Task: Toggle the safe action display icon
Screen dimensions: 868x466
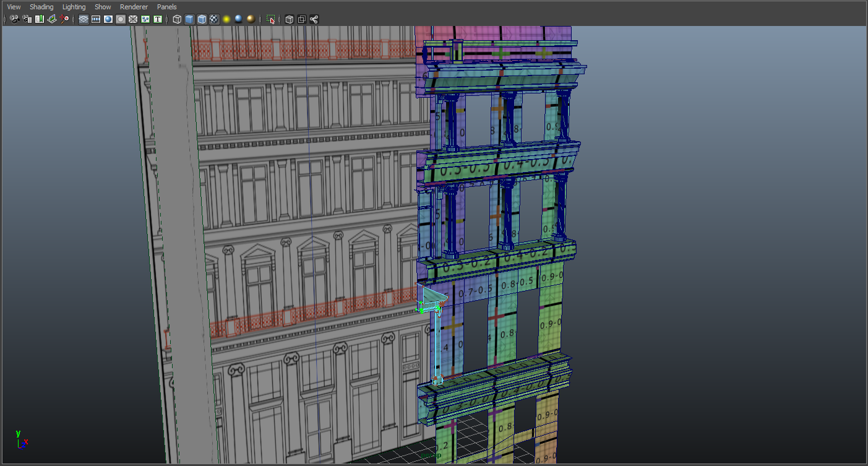Action: tap(145, 19)
